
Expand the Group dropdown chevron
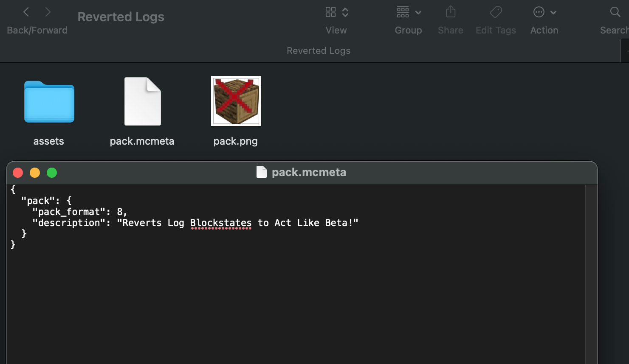[x=418, y=12]
